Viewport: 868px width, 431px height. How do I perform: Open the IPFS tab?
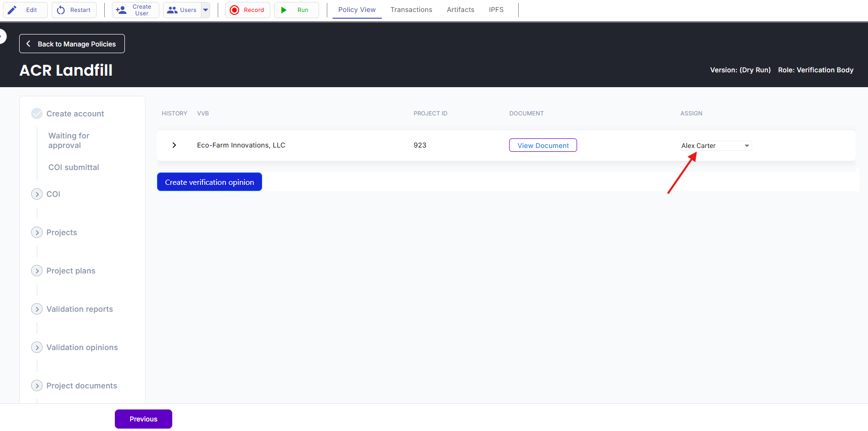pyautogui.click(x=496, y=10)
